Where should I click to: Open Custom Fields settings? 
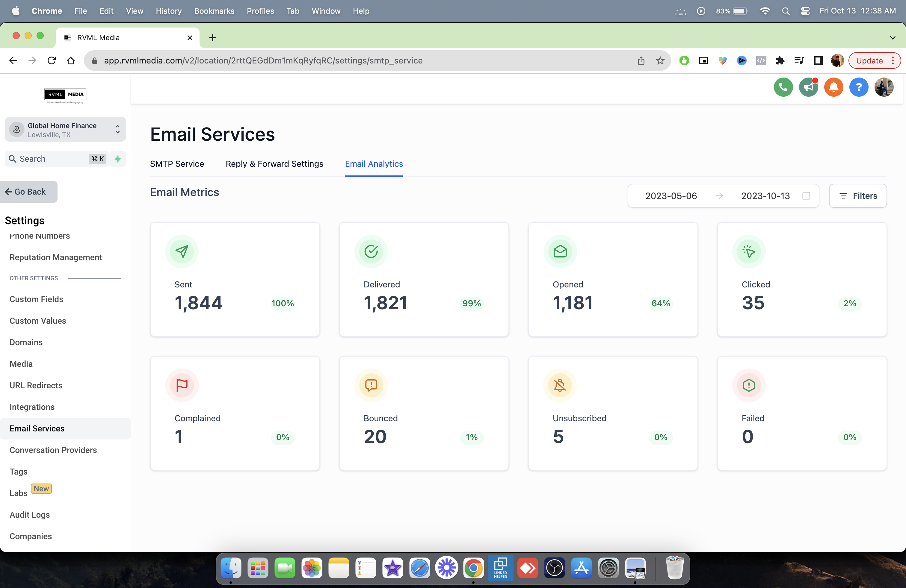pyautogui.click(x=37, y=299)
